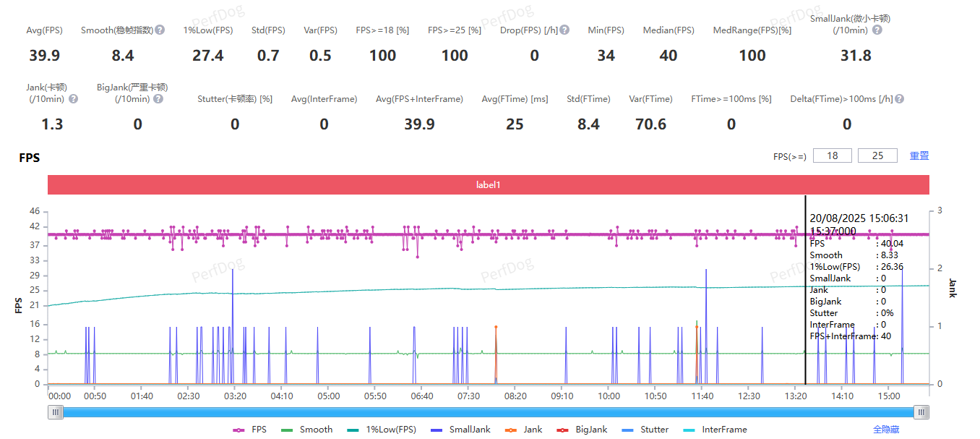
Task: Click FPS threshold field showing 18
Action: click(x=833, y=155)
